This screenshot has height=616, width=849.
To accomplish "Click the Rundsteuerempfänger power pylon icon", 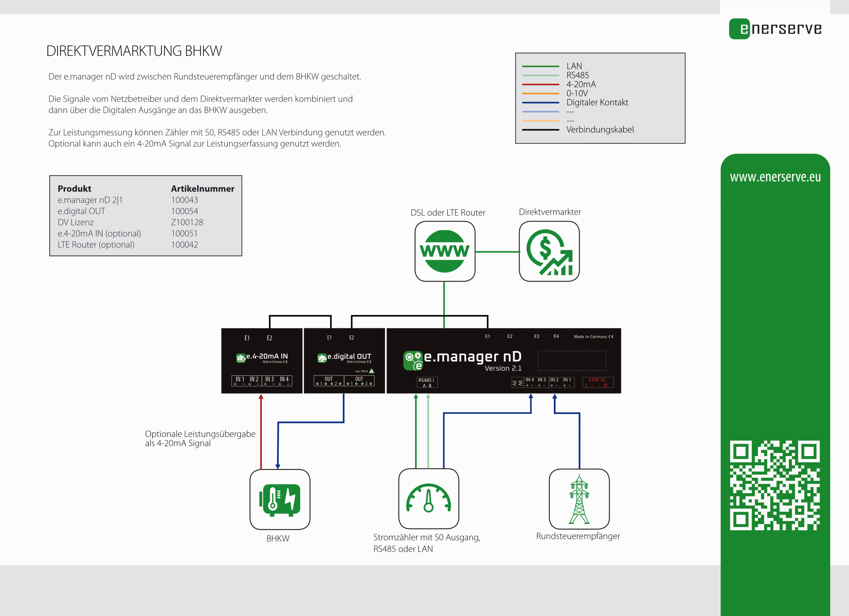I will click(579, 499).
